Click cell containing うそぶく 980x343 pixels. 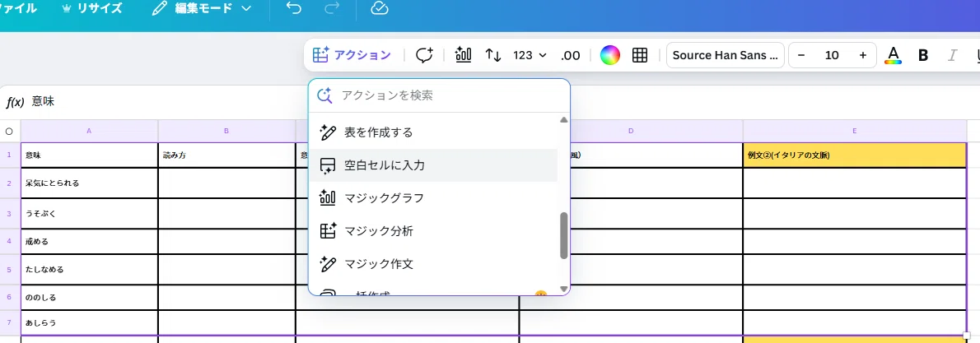[x=90, y=214]
